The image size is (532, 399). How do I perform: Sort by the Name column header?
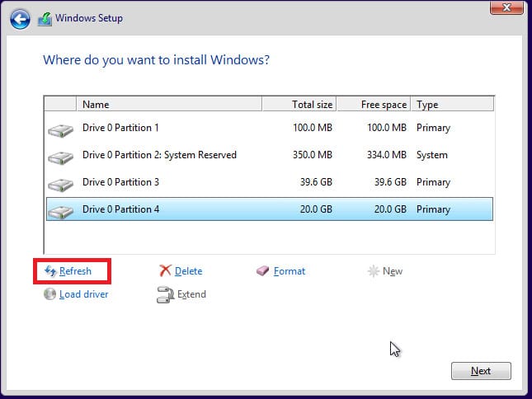click(x=169, y=105)
